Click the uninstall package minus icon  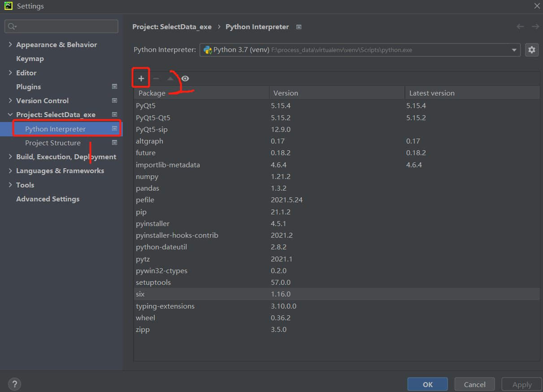tap(156, 78)
